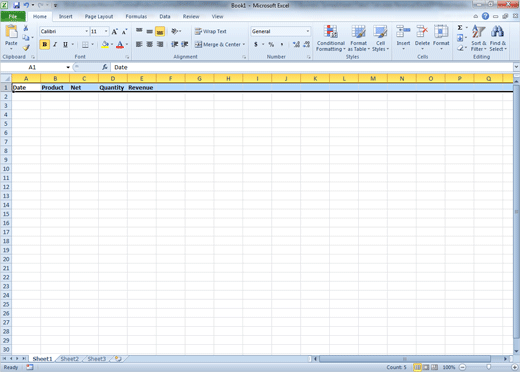Click the Wrap Text button

[x=211, y=31]
